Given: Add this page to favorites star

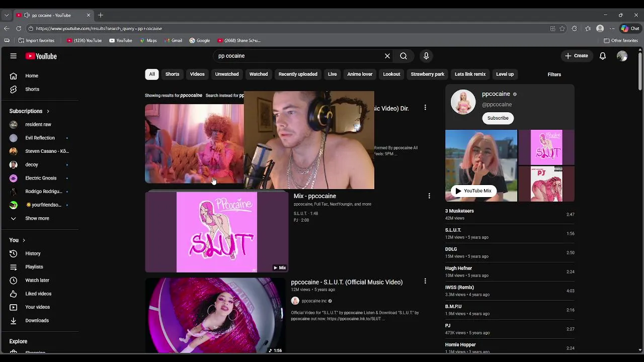Looking at the screenshot, I should [x=562, y=29].
